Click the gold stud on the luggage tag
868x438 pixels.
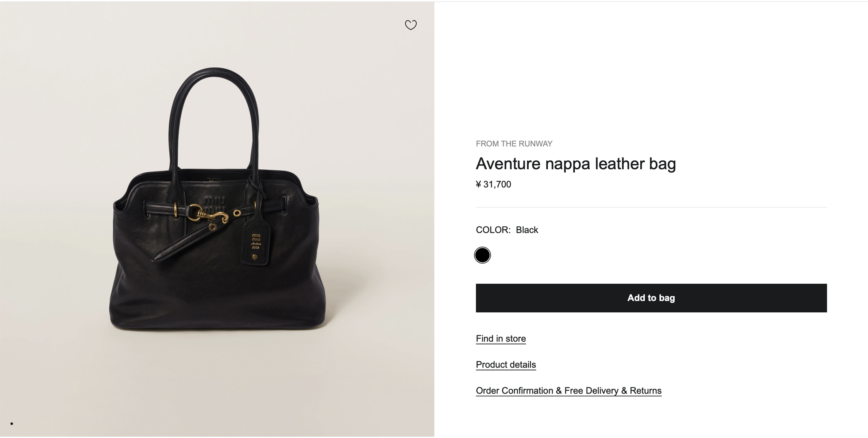[255, 257]
